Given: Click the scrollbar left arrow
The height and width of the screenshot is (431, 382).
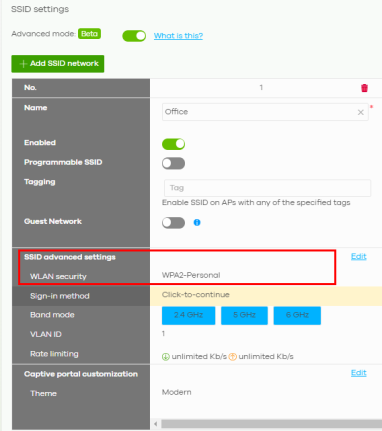Looking at the screenshot, I should click(155, 424).
